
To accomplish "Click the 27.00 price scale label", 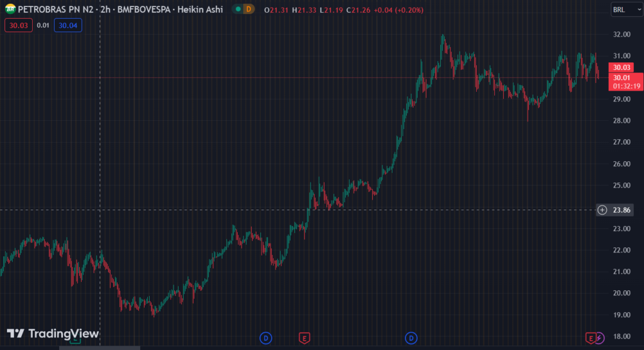I will coord(621,142).
